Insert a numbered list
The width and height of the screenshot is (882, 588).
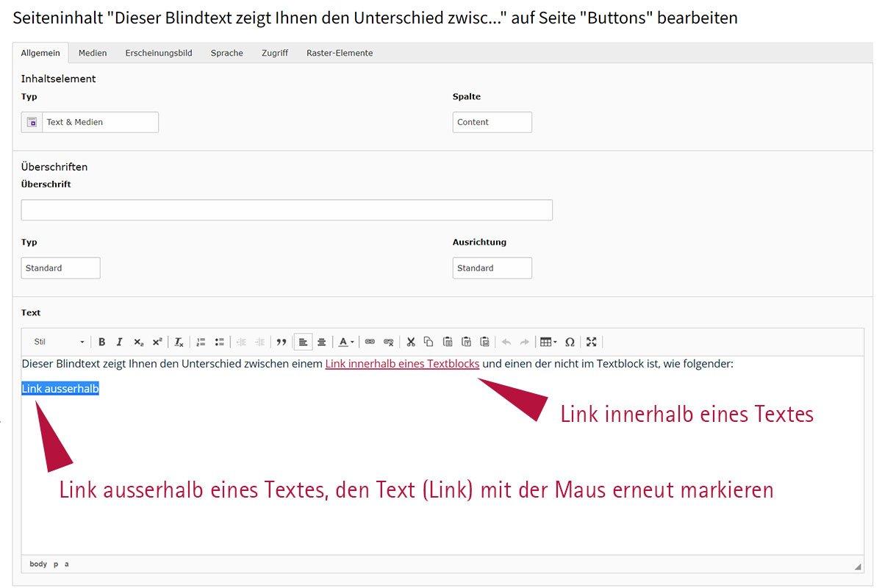200,342
